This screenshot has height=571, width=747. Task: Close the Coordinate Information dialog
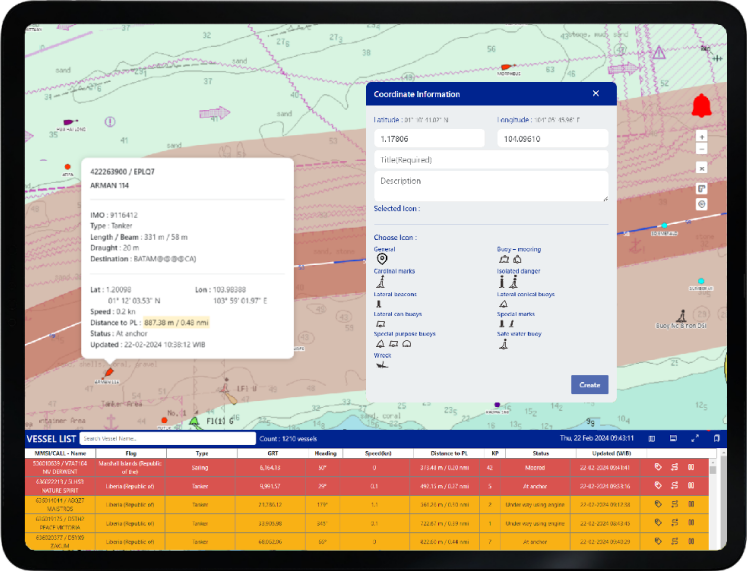pyautogui.click(x=596, y=94)
